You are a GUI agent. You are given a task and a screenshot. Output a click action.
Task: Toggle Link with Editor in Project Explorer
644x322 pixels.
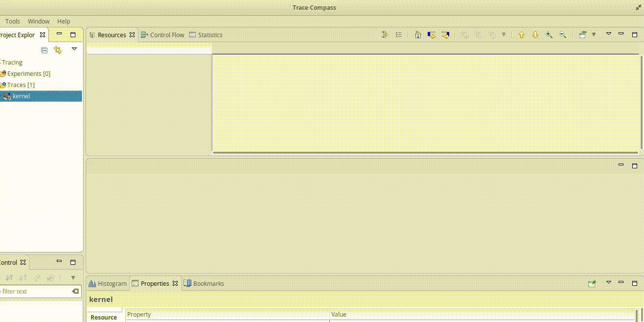tap(58, 49)
